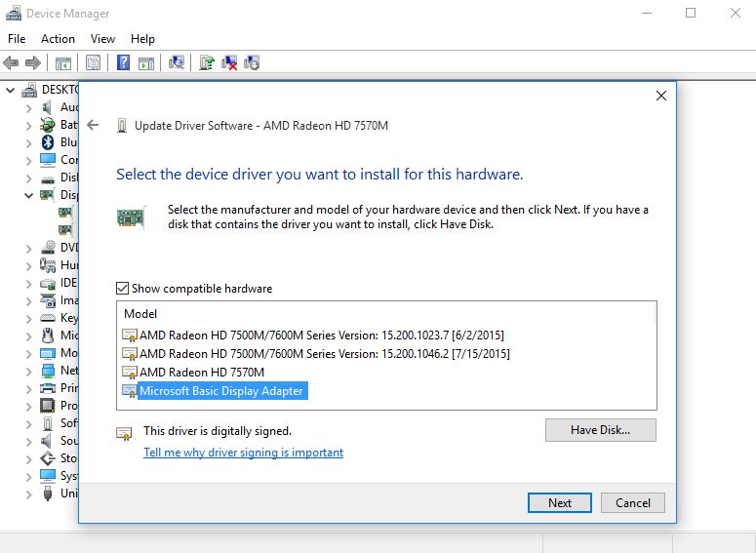Expand the DVD drives category arrow
Image resolution: width=756 pixels, height=553 pixels.
point(29,248)
